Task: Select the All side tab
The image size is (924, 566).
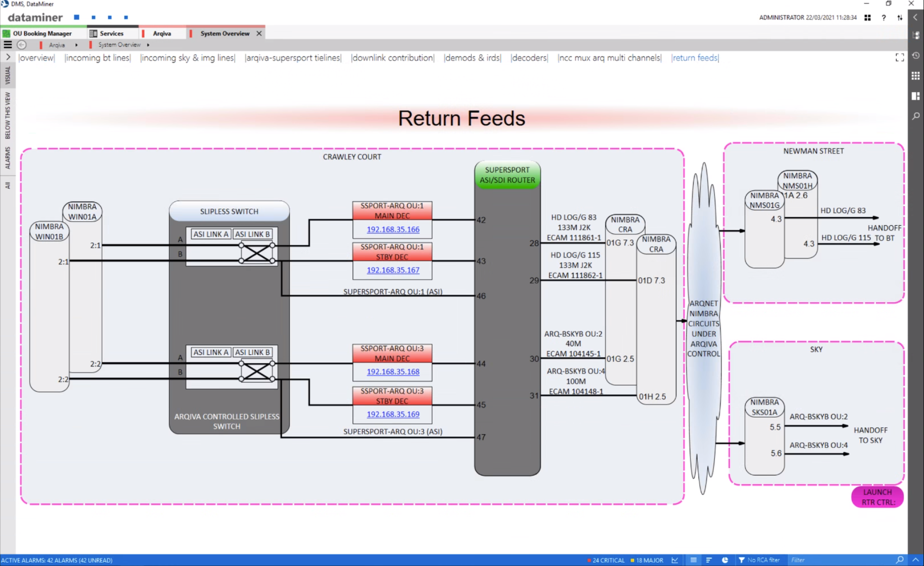Action: click(x=8, y=186)
